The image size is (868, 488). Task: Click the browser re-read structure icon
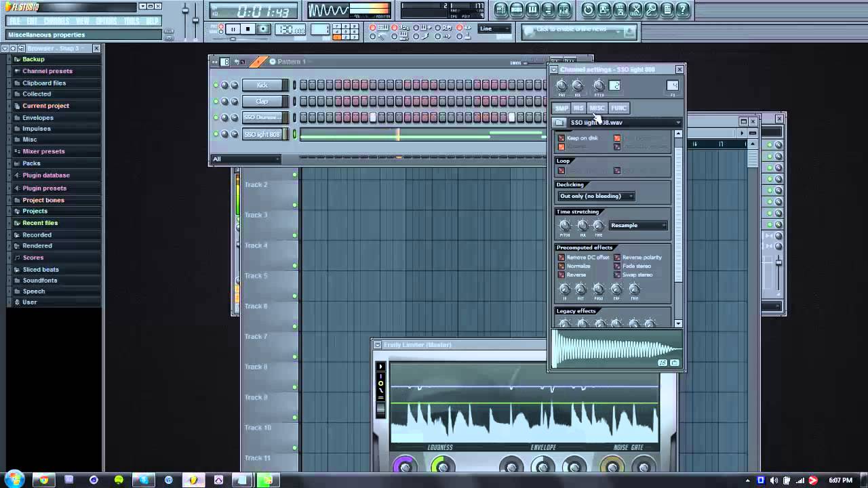tap(21, 48)
